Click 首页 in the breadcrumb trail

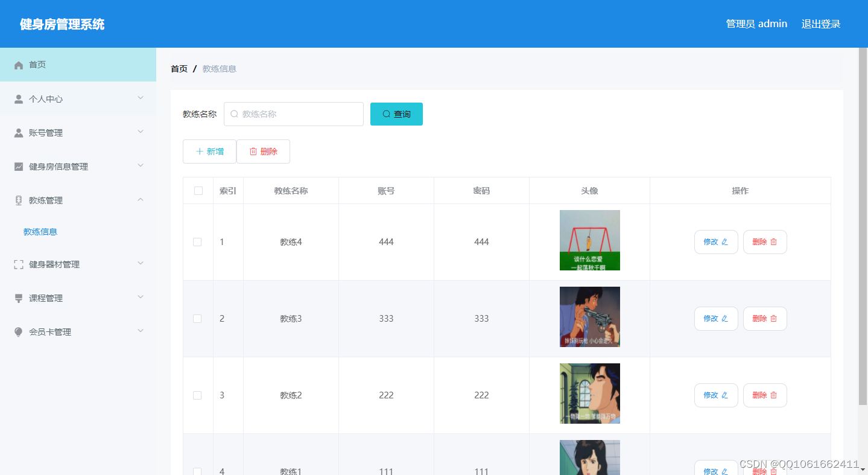click(179, 69)
